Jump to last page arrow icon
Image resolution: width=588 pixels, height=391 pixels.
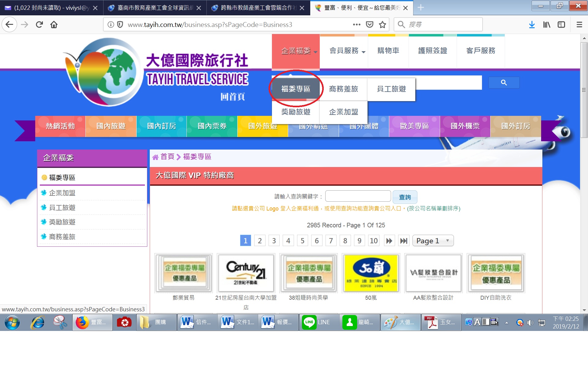pos(404,241)
